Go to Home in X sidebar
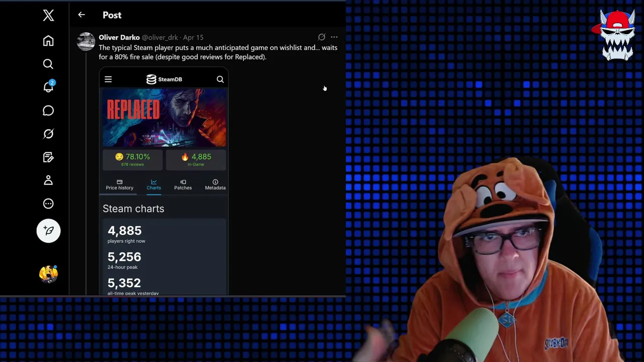This screenshot has width=644, height=362. [x=48, y=41]
